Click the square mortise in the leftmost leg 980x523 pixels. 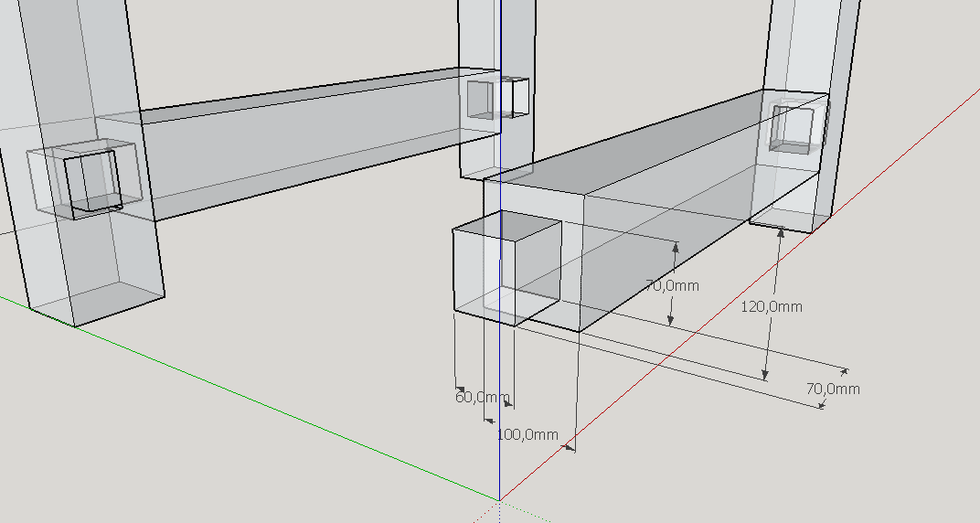(x=91, y=183)
